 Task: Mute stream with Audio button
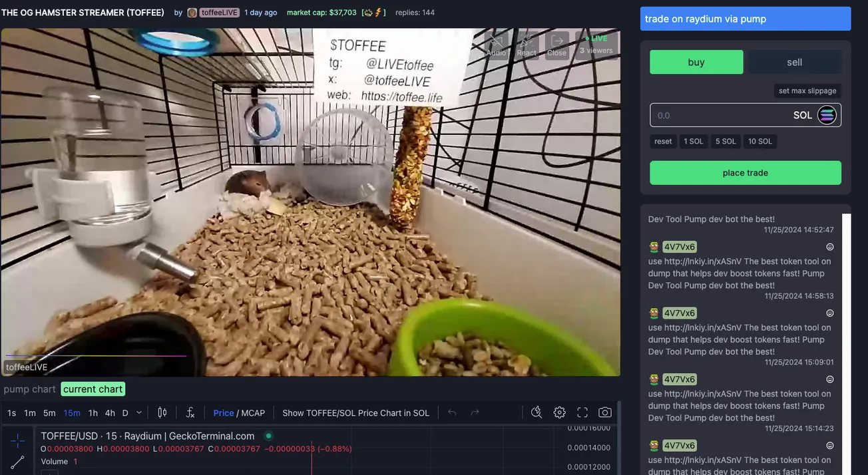[496, 45]
